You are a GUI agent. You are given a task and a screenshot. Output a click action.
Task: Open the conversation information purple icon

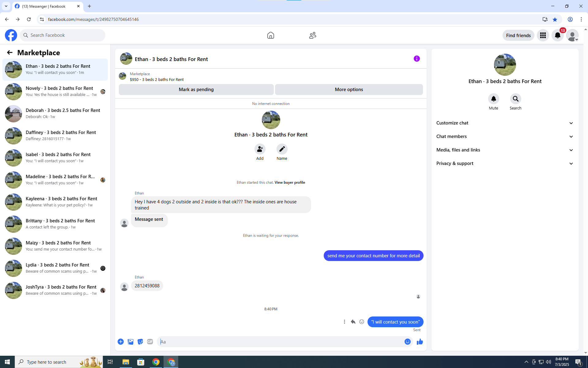pos(417,59)
